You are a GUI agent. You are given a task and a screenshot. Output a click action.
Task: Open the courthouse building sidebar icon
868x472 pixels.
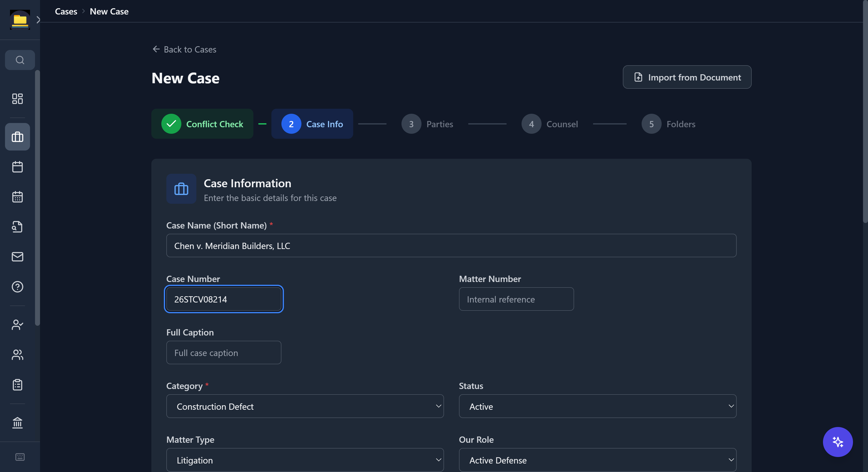(18, 423)
